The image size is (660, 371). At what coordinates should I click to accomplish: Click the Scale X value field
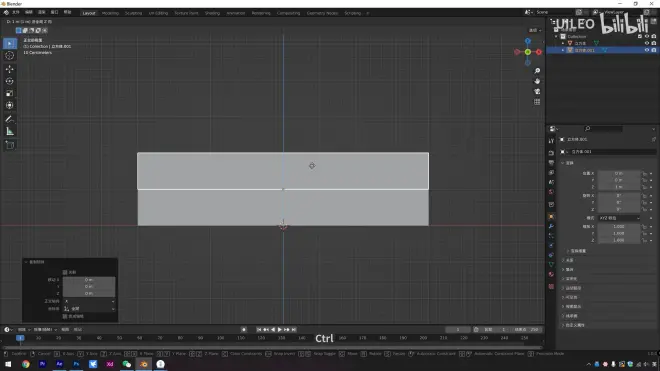pyautogui.click(x=619, y=227)
